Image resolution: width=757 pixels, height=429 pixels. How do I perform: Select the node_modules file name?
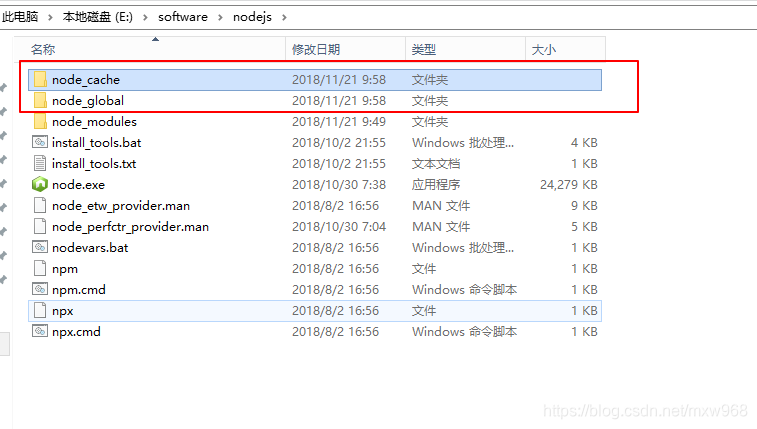(x=94, y=122)
